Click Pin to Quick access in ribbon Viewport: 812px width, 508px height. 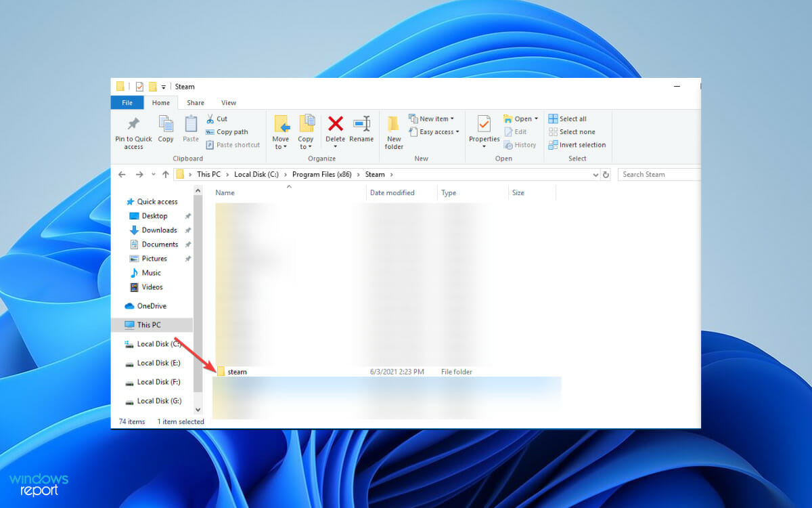133,132
